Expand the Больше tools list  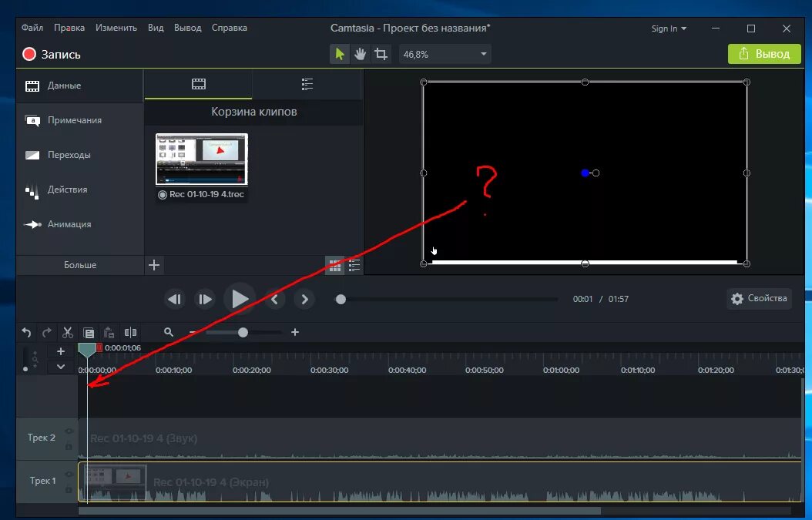click(x=80, y=265)
